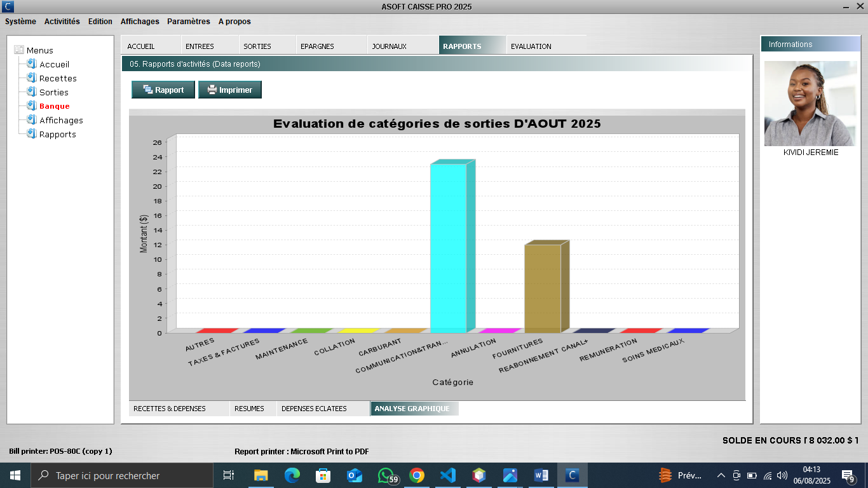Click the Affichages icon in Menus tree
The height and width of the screenshot is (488, 868).
[x=31, y=120]
